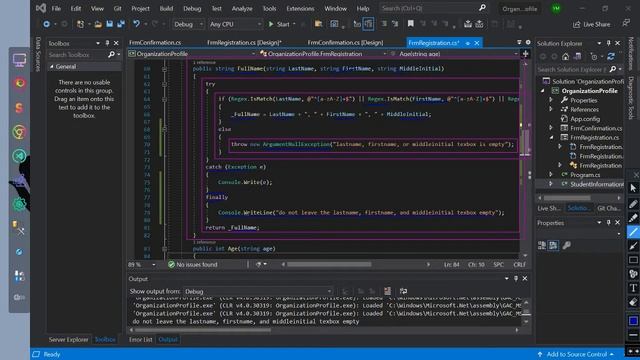Select the Text annotation tool

[x=633, y=288]
